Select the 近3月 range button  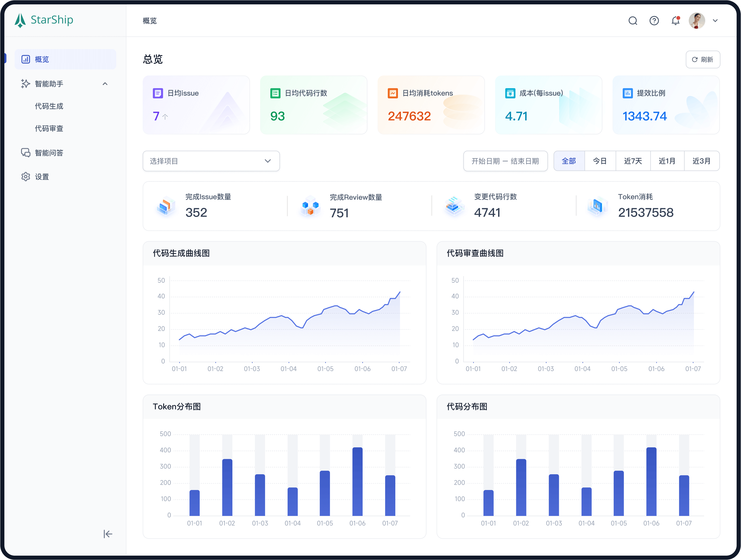[x=702, y=161]
